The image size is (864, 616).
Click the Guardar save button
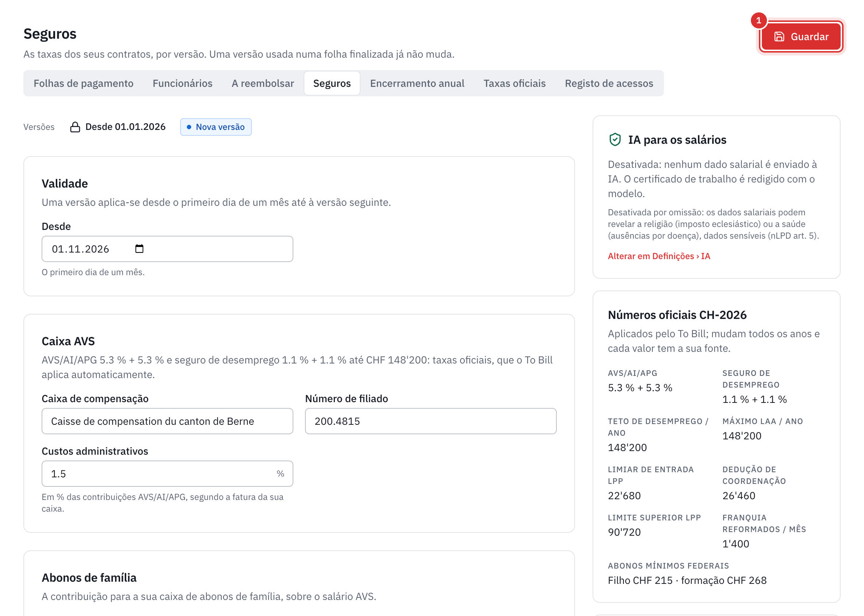tap(801, 36)
